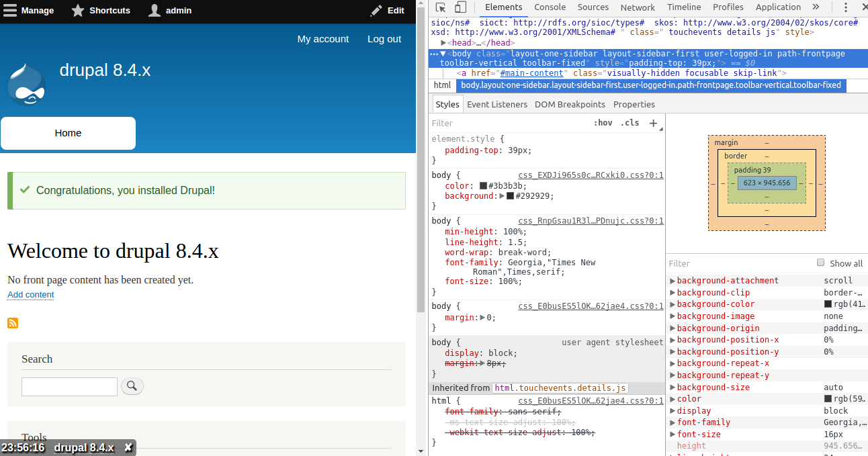Screen dimensions: 868x456
Task: Click the Inherited from html.touchevents.details.js link
Action: 560,388
